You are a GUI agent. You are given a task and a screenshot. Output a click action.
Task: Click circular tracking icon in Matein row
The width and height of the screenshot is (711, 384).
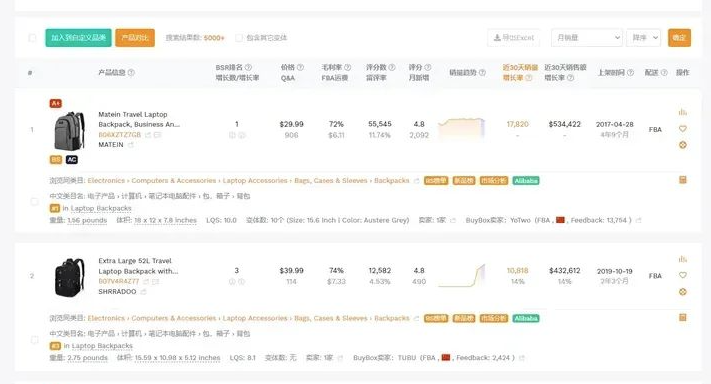[x=682, y=145]
